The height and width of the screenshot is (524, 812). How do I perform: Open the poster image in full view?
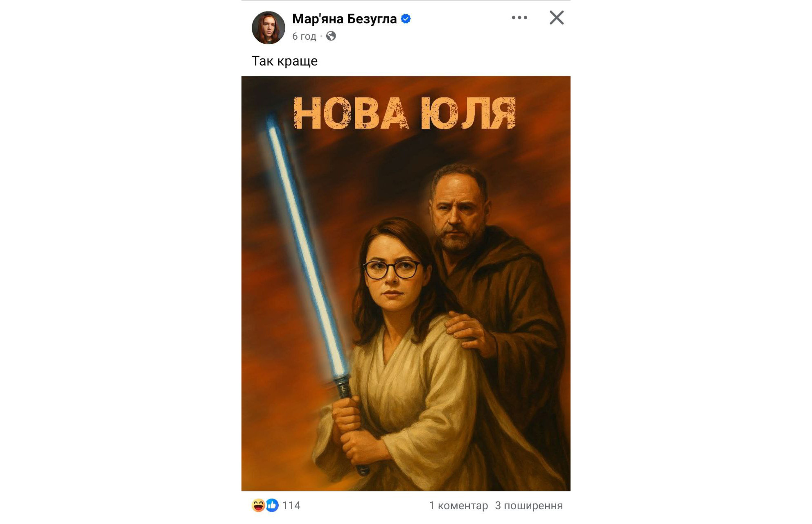coord(406,283)
